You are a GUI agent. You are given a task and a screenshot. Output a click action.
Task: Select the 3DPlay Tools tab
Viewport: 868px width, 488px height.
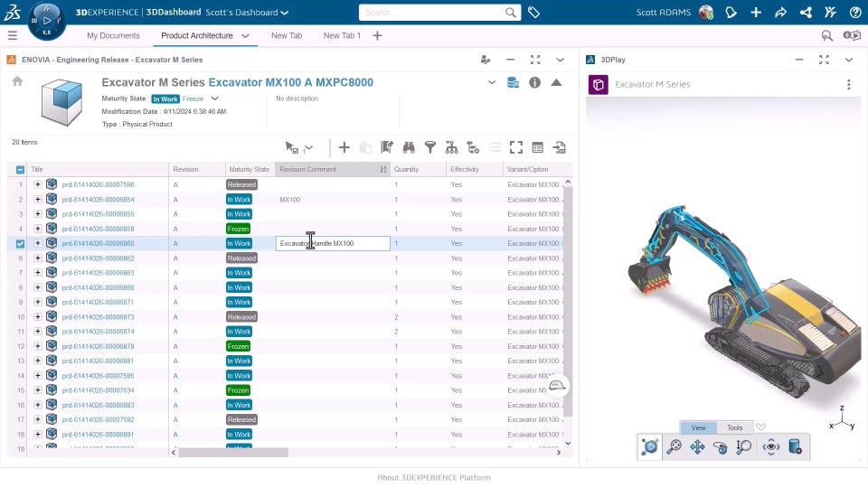[x=734, y=427]
